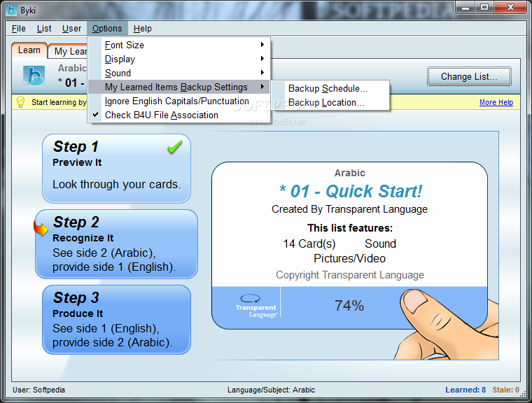Click the Stale: 0 status entry
The image size is (532, 403).
(506, 390)
